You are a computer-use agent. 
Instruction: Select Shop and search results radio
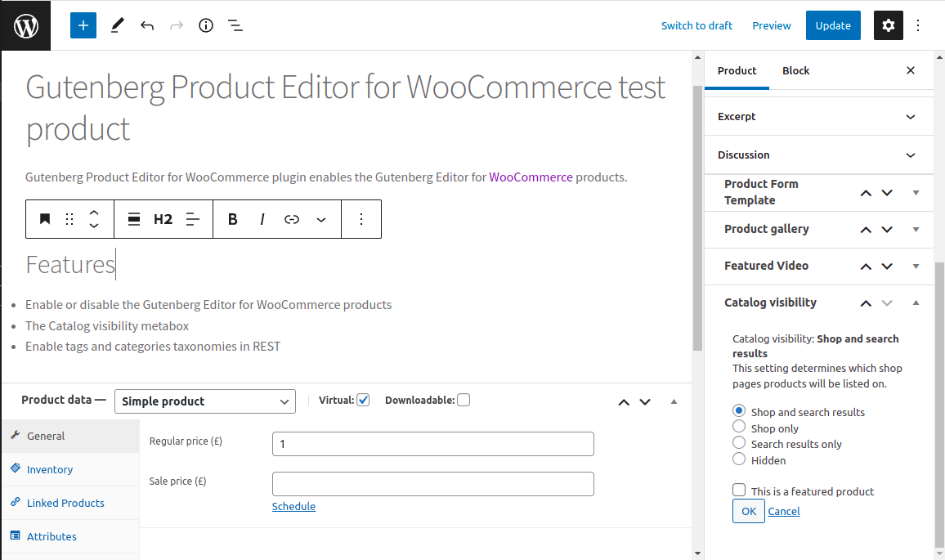click(739, 410)
